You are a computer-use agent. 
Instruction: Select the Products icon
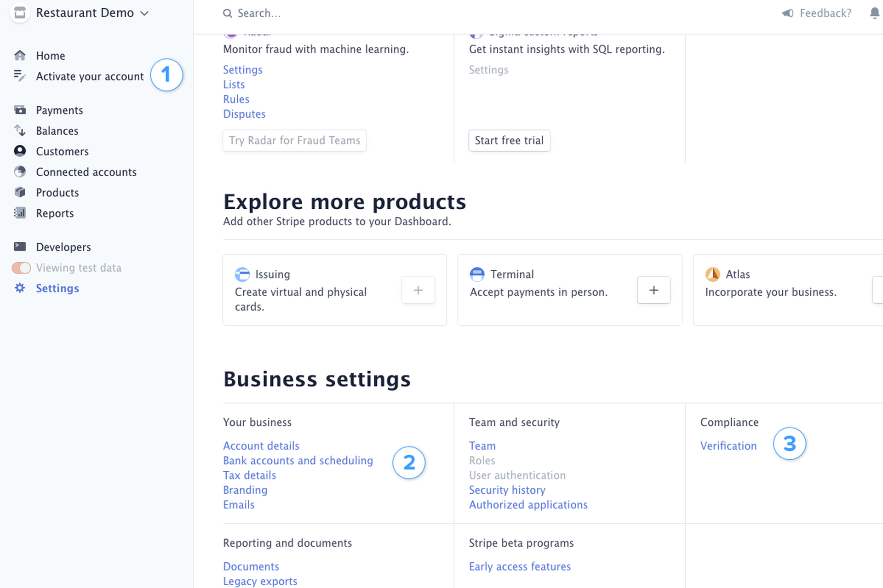tap(20, 192)
